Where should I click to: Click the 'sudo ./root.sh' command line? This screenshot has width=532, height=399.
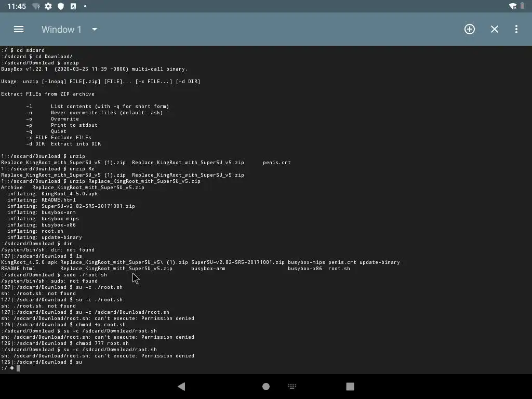pyautogui.click(x=54, y=275)
